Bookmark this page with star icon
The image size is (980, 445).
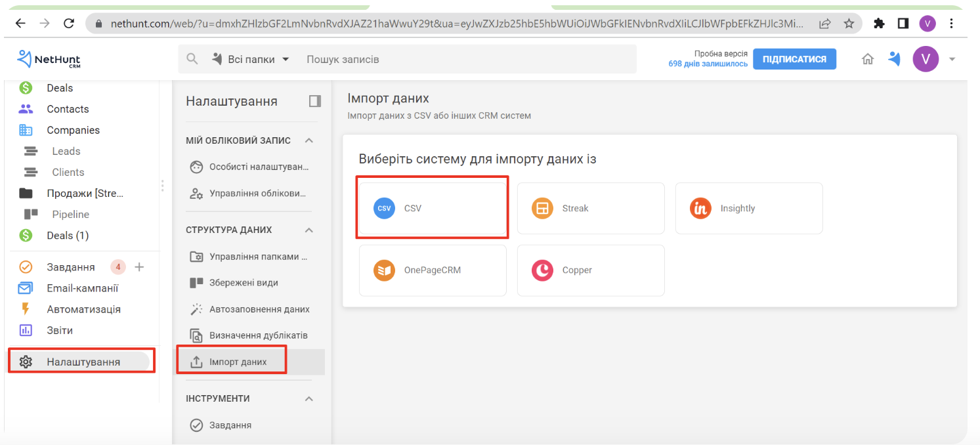click(849, 24)
